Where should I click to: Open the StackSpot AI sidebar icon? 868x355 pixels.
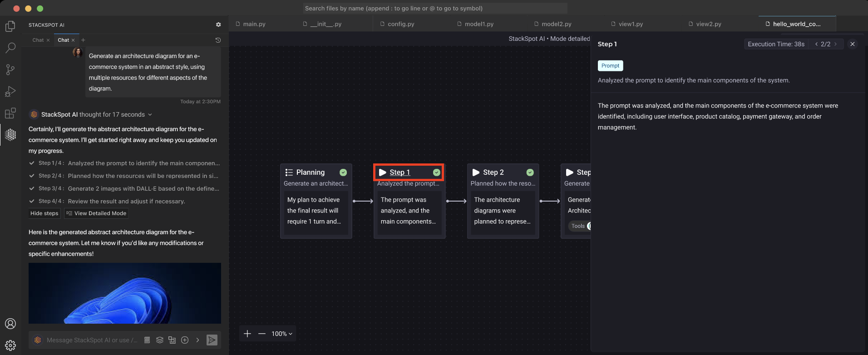click(x=10, y=135)
